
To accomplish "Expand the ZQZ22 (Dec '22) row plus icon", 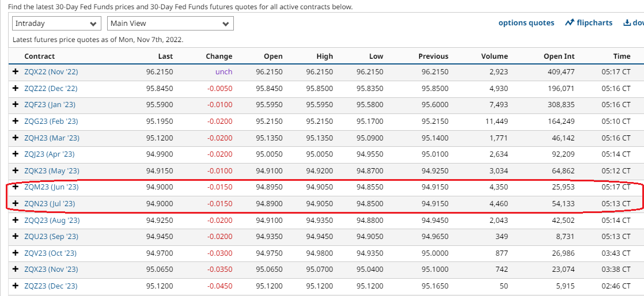I will tap(16, 88).
